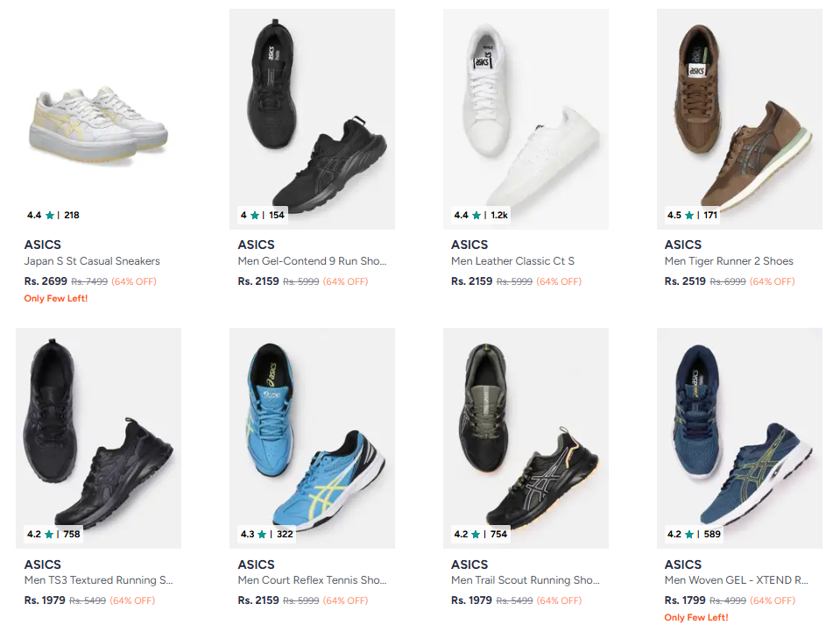Click the Rs. 2699 price on Japan S St
Screen dimensions: 840x639
coord(46,281)
